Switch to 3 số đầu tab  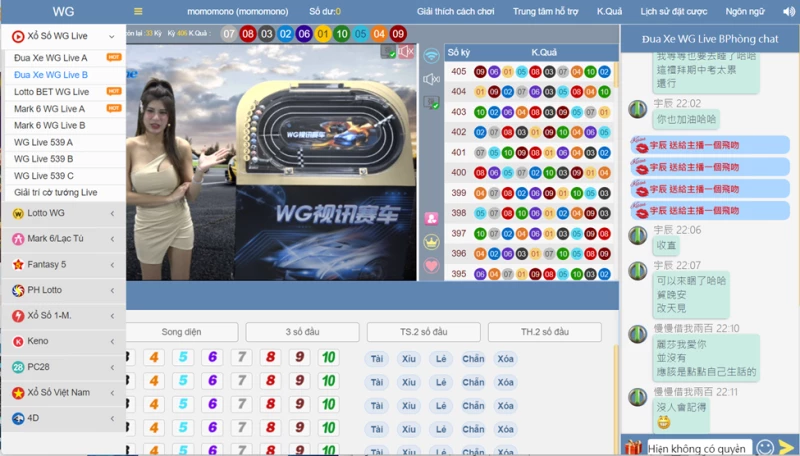[x=303, y=332]
